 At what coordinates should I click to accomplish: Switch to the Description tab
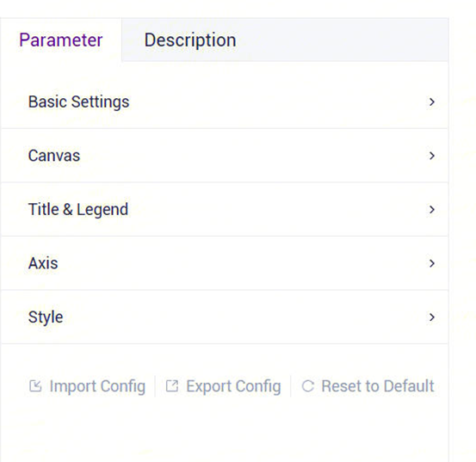pos(190,40)
